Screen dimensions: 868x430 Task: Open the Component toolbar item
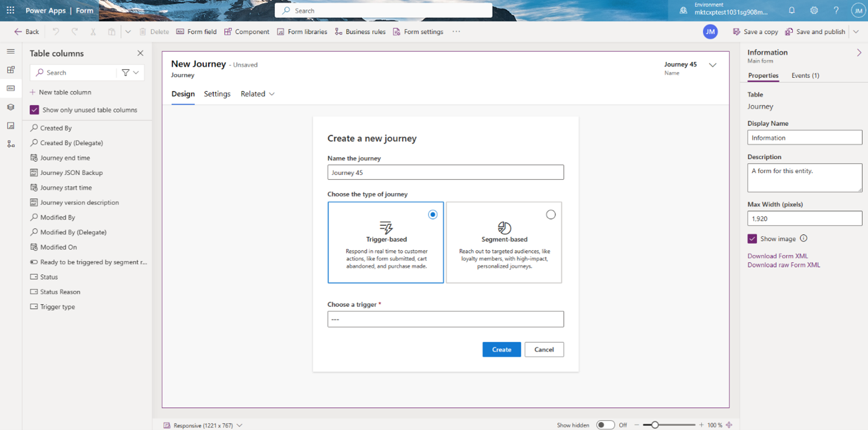[246, 32]
